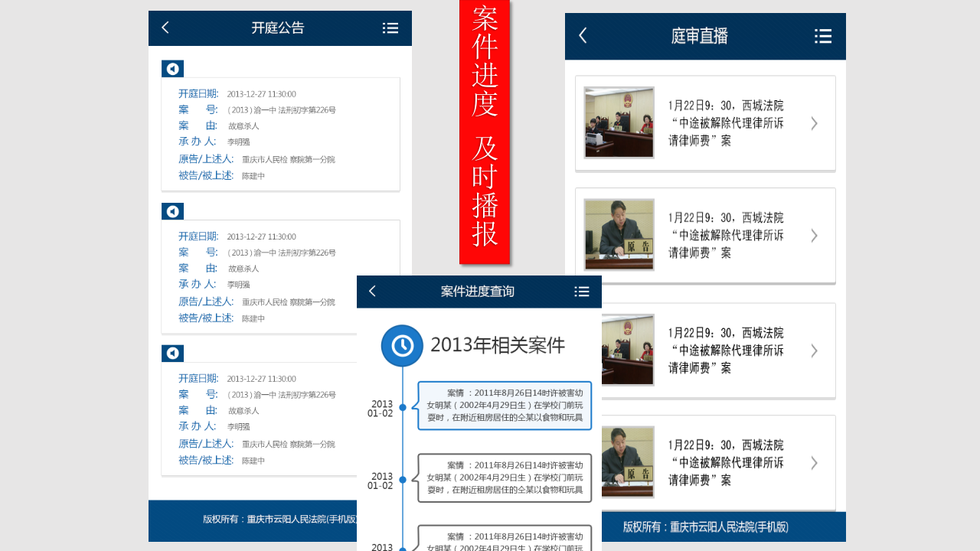Tap the highlighted 案情 box dated 2013 01-02

point(505,406)
